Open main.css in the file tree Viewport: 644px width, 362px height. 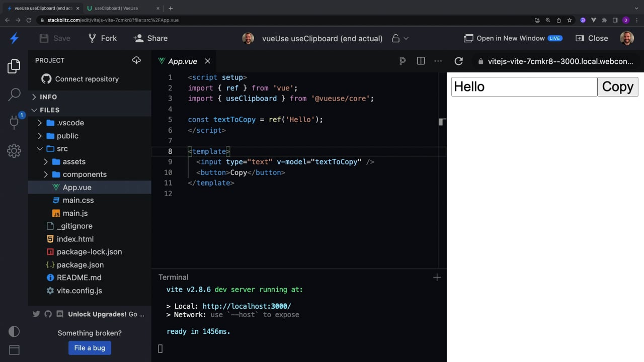90,200
